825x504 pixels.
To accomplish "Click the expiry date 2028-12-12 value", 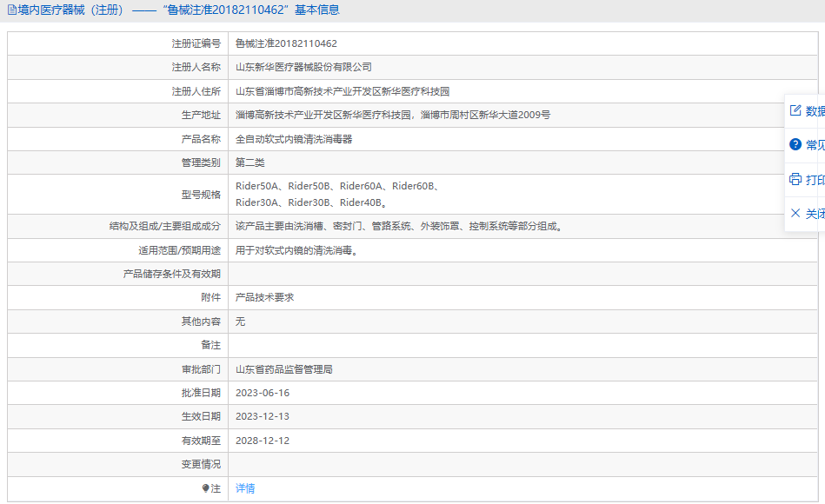I will (263, 441).
